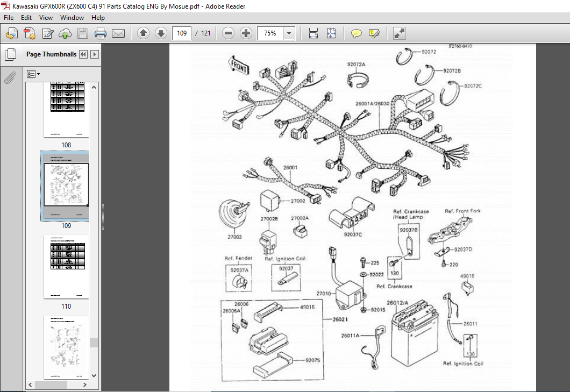Open the Edit menu

(26, 17)
